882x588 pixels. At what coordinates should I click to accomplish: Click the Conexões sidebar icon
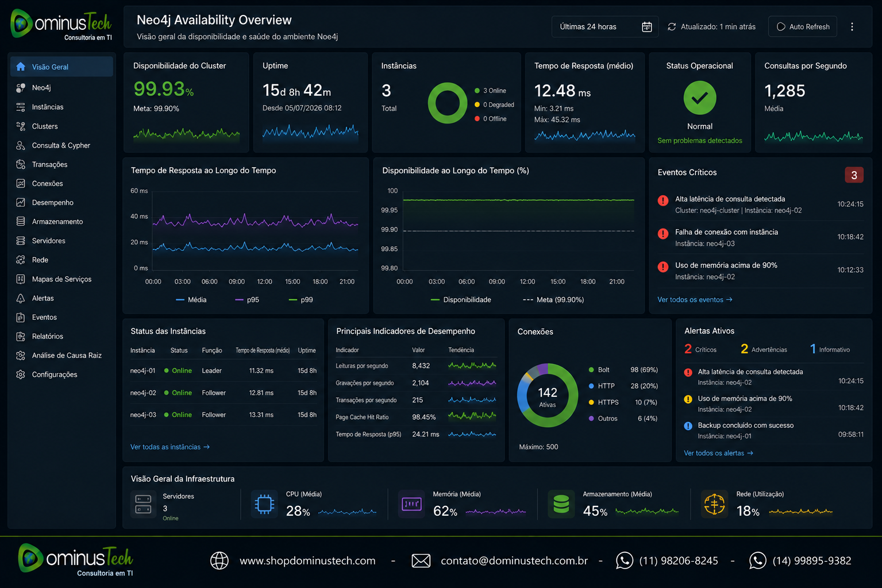point(21,183)
